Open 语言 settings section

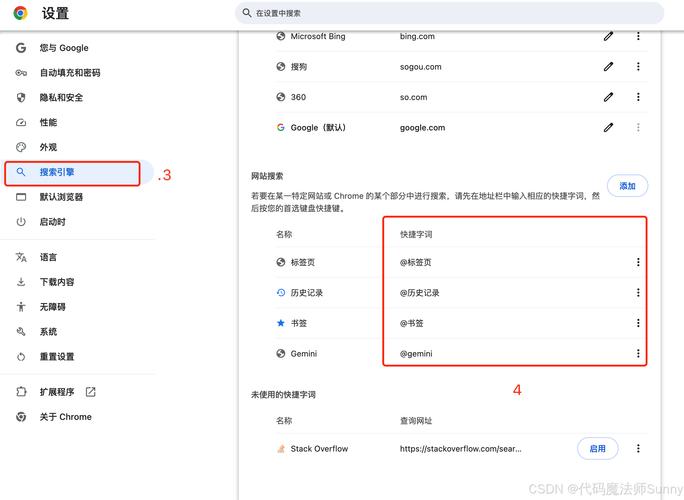(48, 257)
